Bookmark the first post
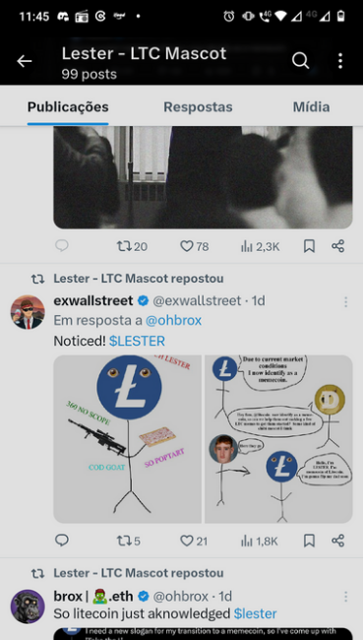 (309, 246)
